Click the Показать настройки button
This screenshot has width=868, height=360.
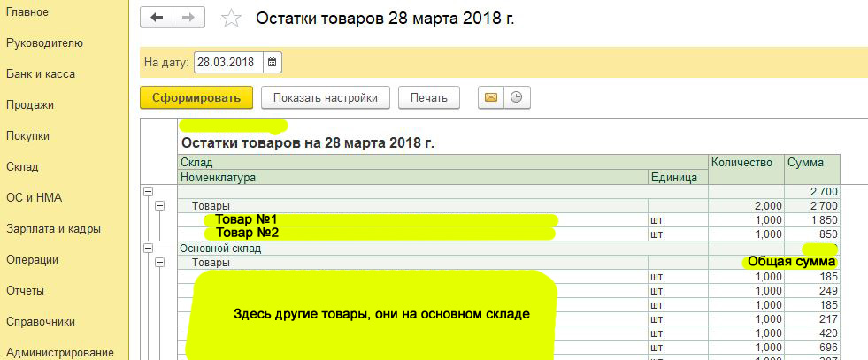[x=326, y=98]
